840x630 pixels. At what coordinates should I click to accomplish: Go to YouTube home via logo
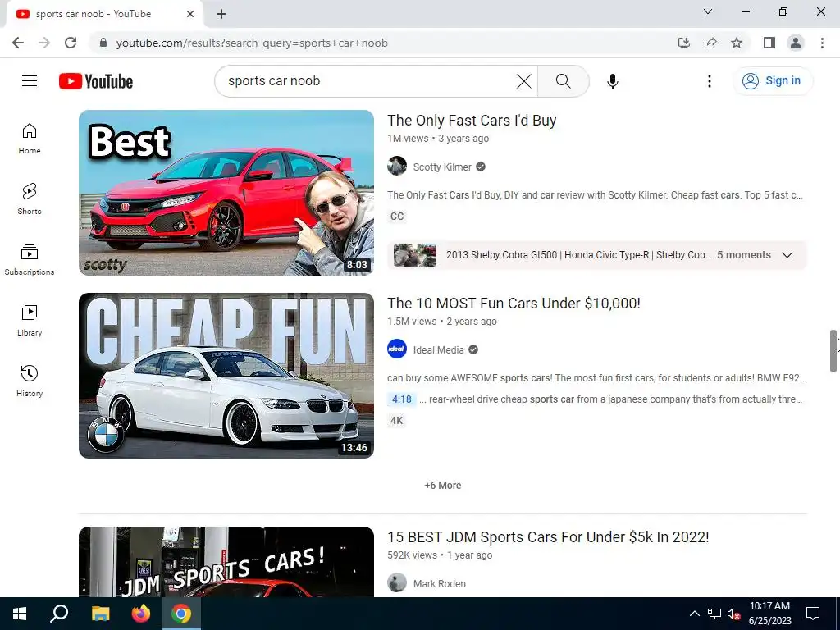pos(96,81)
